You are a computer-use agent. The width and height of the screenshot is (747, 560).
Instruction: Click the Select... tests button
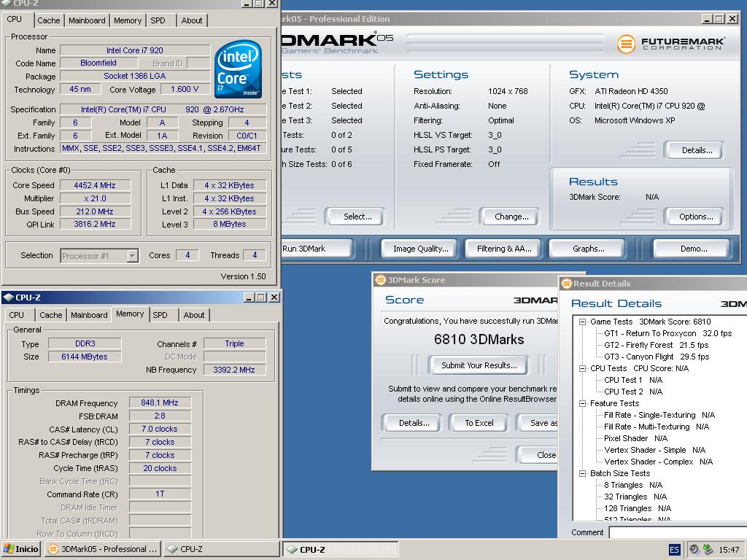(355, 217)
